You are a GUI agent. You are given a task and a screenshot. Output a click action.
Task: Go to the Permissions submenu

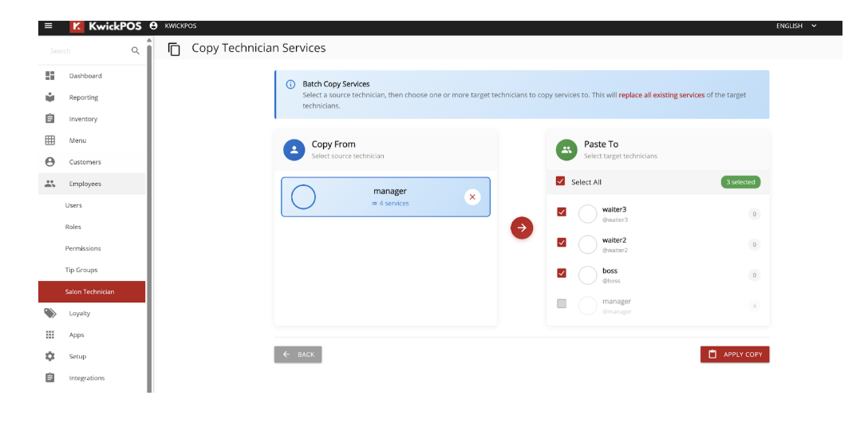[x=92, y=249]
